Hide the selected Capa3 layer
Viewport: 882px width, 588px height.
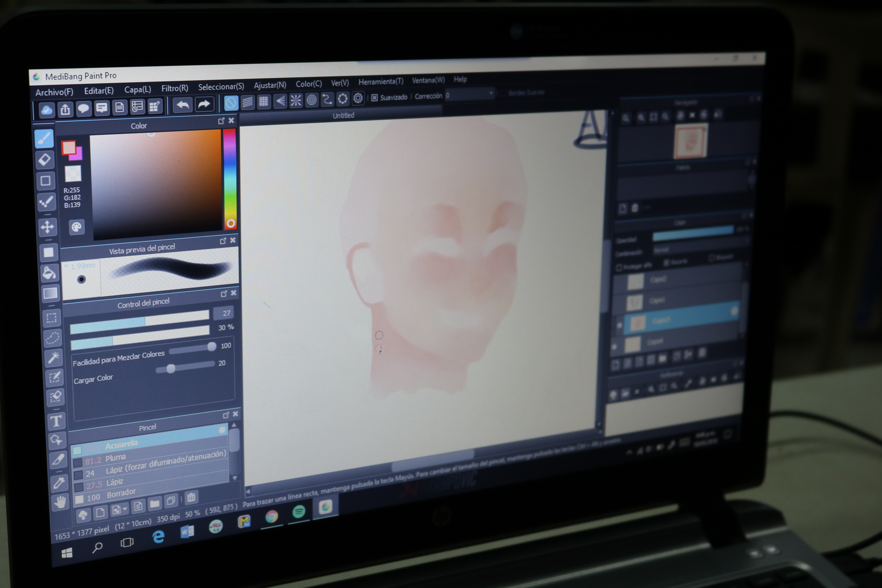[619, 325]
